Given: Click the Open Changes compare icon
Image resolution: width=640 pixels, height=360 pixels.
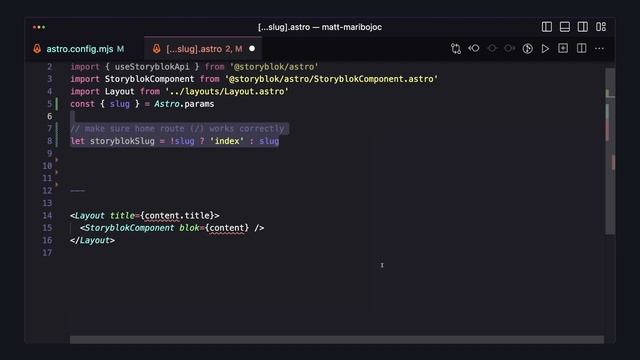Looking at the screenshot, I should click(x=456, y=49).
